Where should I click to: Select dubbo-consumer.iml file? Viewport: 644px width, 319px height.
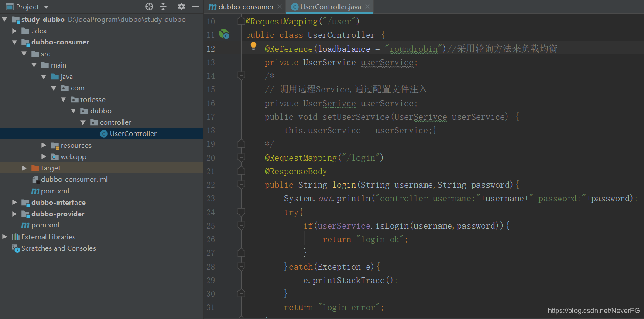pos(75,180)
